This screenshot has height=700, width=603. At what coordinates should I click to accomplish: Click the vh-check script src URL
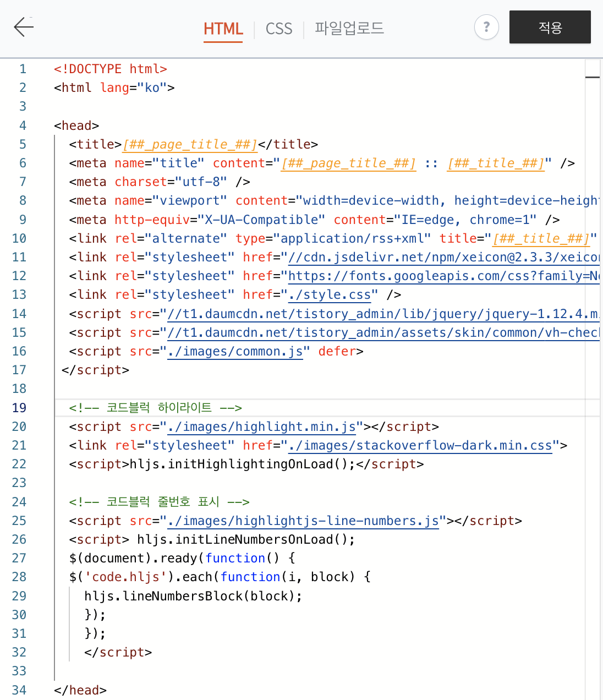coord(383,332)
